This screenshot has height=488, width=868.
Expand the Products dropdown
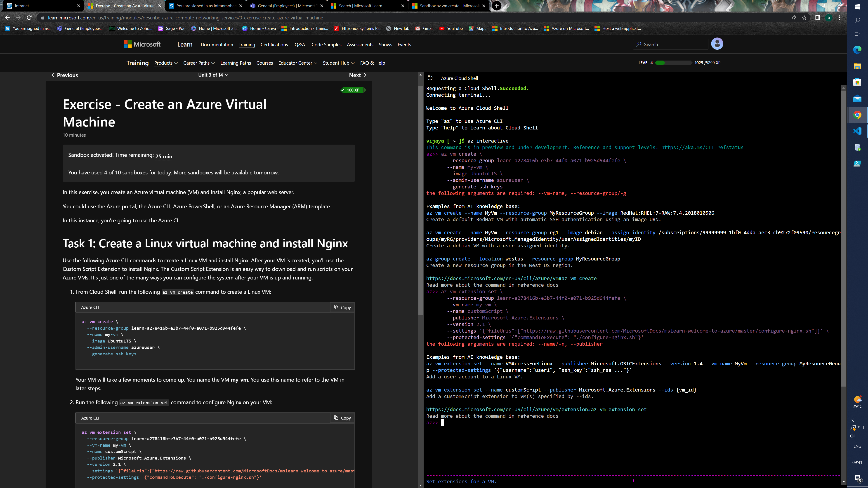point(166,63)
